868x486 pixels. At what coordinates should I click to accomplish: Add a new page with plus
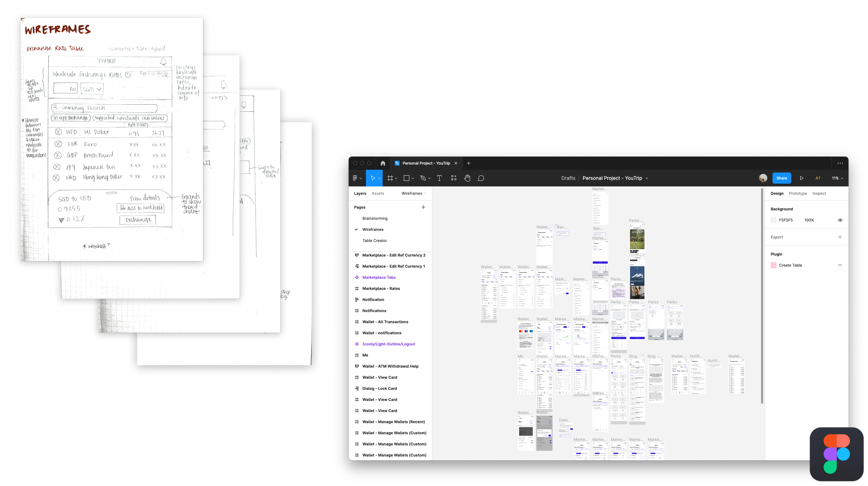tap(423, 207)
